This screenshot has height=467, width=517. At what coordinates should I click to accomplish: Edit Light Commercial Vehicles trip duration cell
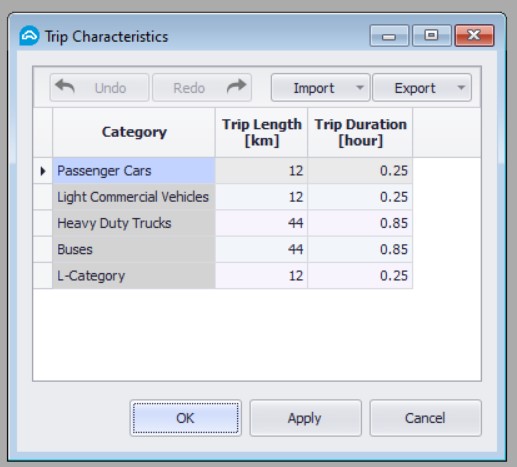pyautogui.click(x=360, y=197)
